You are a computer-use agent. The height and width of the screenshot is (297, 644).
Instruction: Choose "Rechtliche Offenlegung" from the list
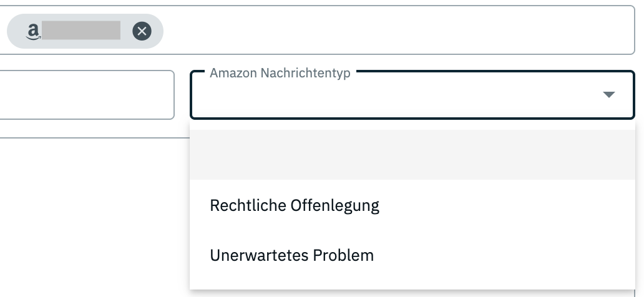pyautogui.click(x=295, y=205)
